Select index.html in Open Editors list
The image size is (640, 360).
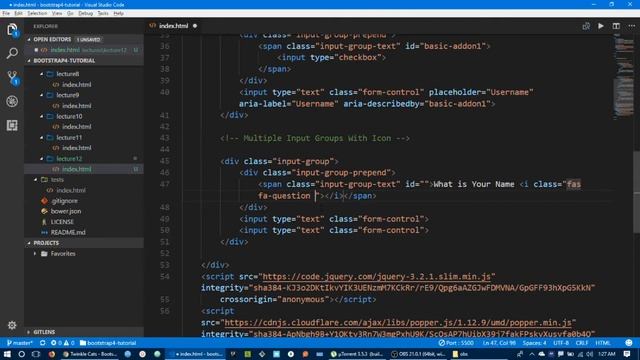coord(83,50)
